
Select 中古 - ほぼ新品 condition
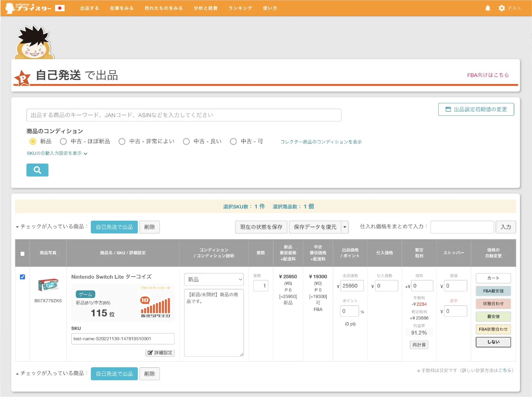click(63, 141)
